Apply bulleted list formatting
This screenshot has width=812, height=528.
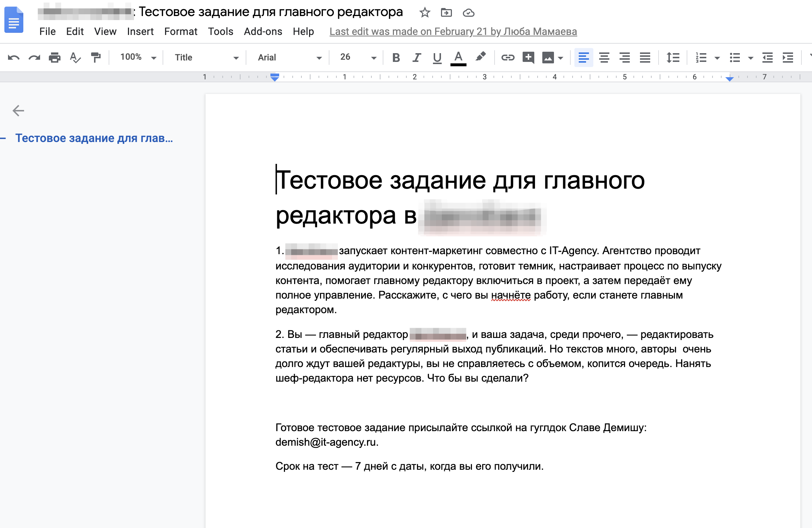(x=734, y=58)
